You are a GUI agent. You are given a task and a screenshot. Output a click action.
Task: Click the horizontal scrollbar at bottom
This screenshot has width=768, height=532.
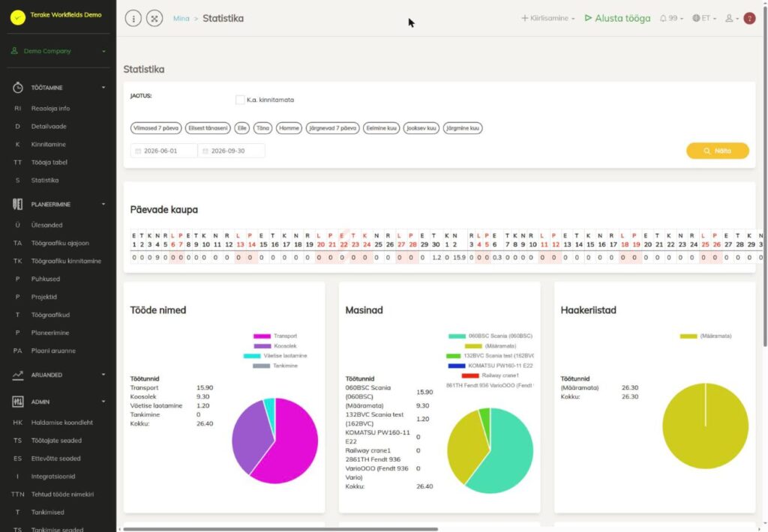click(x=280, y=529)
